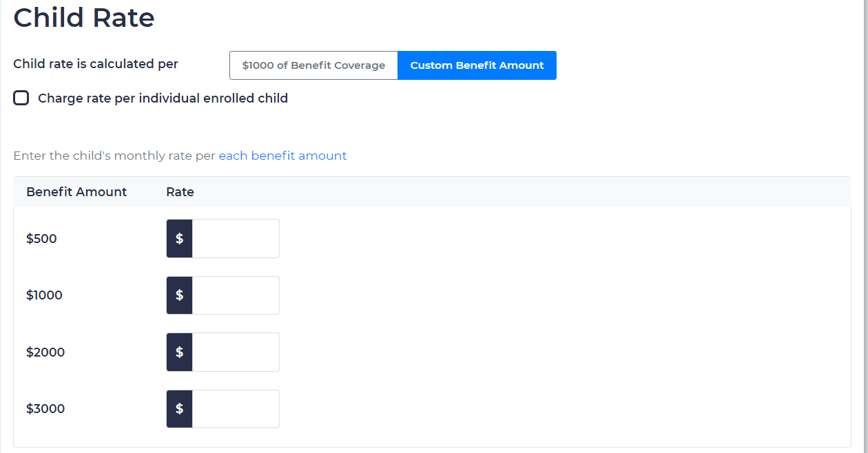Image resolution: width=868 pixels, height=453 pixels.
Task: Click the dollar sign icon beside the $2000 rate field
Action: 178,352
